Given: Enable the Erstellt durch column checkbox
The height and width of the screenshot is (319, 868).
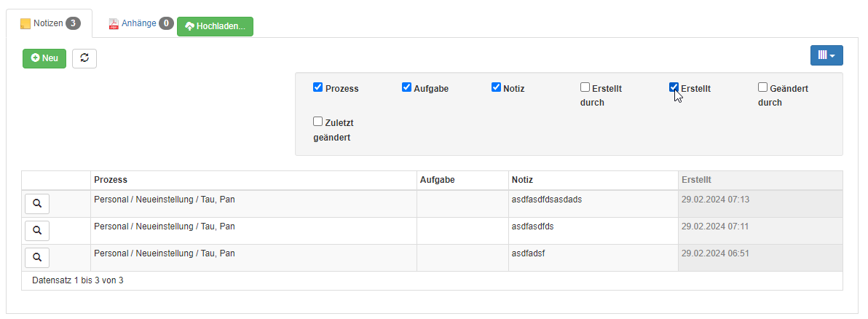Looking at the screenshot, I should 585,87.
